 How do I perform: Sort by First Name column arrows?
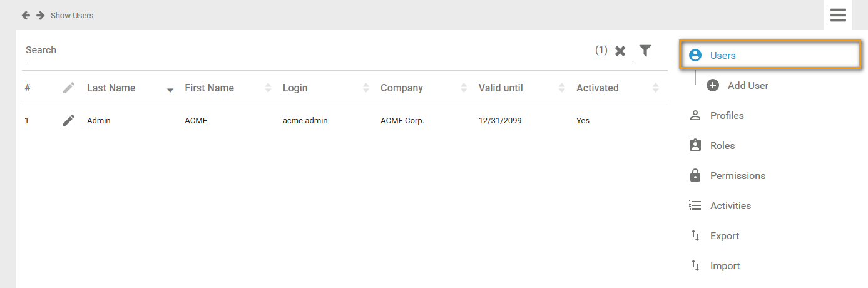point(268,88)
